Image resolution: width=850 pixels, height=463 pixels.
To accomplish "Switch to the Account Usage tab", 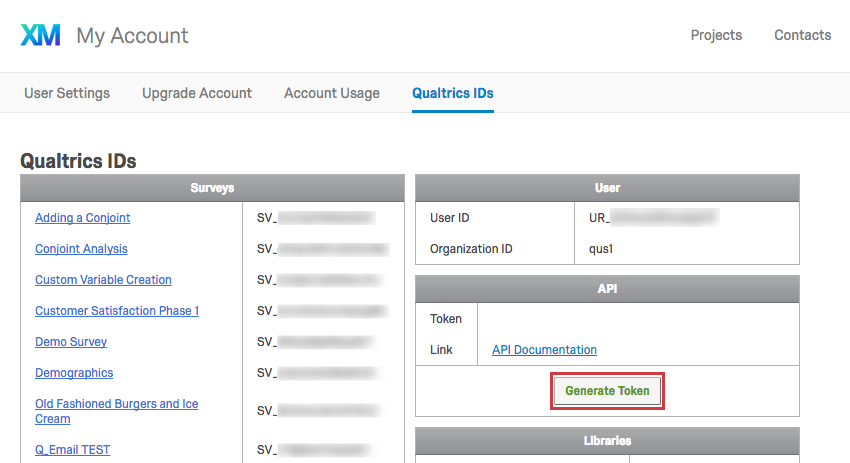I will (332, 93).
